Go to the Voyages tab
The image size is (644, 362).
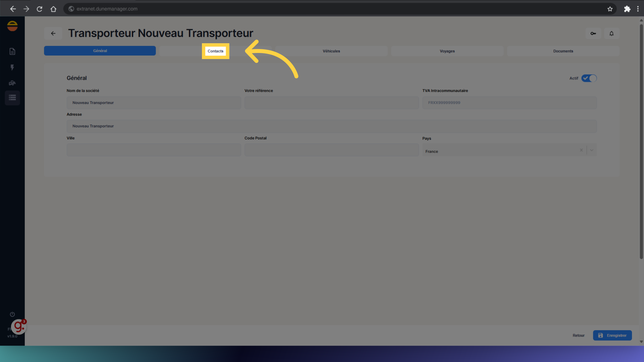447,51
